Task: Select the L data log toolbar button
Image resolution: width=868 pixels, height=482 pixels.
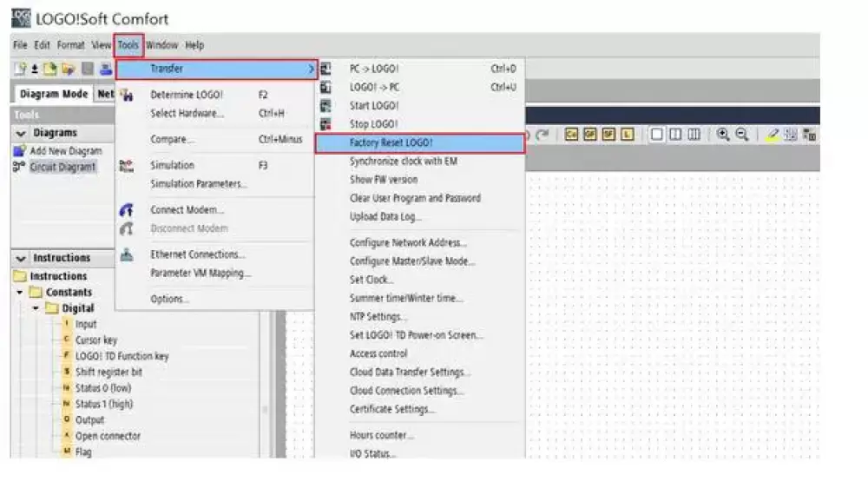Action: (628, 135)
